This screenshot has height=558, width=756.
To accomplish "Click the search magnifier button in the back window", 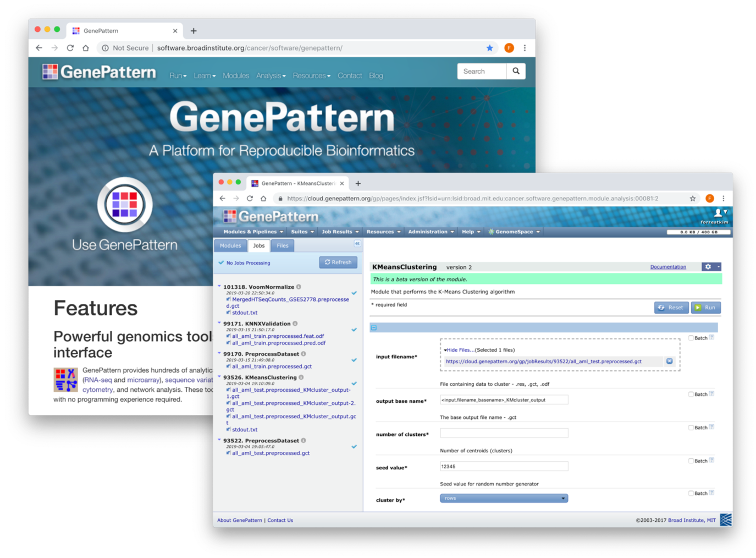I will click(516, 71).
